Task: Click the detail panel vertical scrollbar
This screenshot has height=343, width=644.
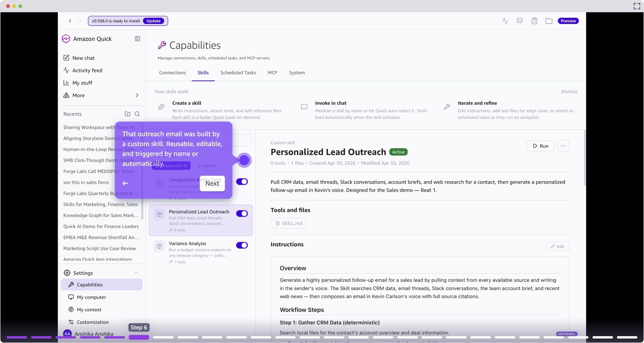Action: (584, 157)
